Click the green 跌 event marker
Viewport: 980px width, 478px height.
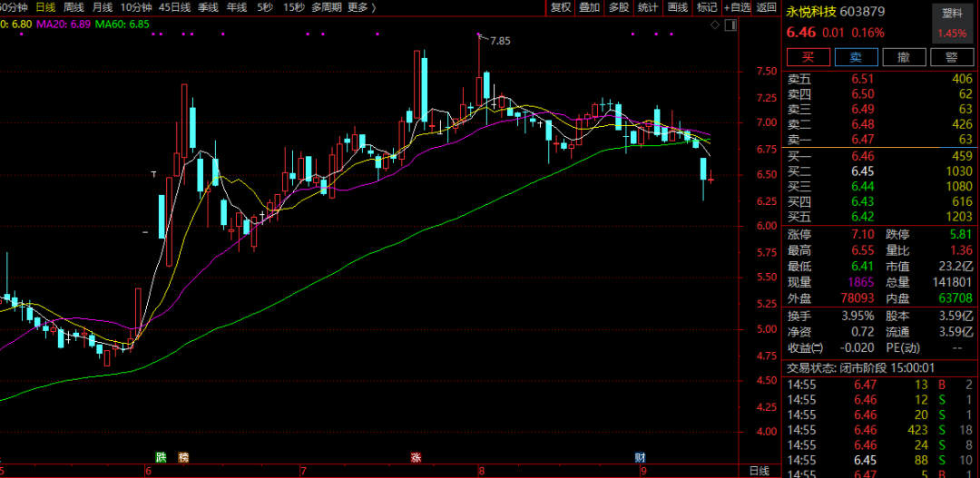[162, 456]
